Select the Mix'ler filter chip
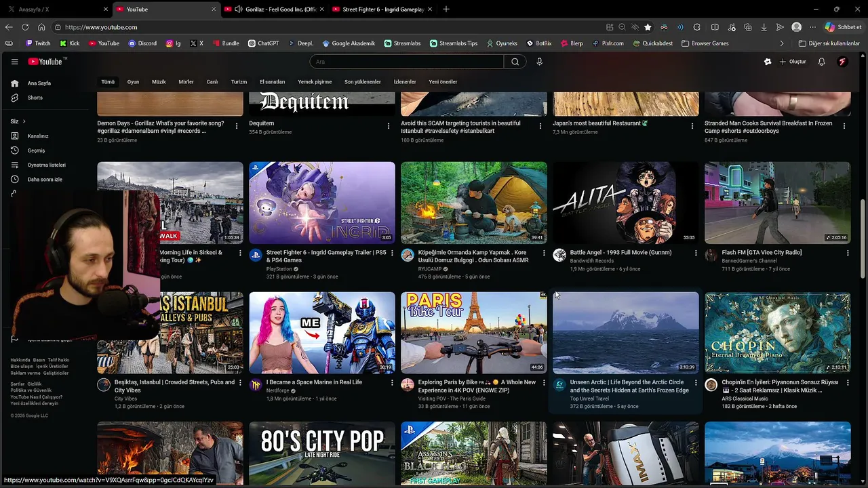This screenshot has width=868, height=488. 186,82
